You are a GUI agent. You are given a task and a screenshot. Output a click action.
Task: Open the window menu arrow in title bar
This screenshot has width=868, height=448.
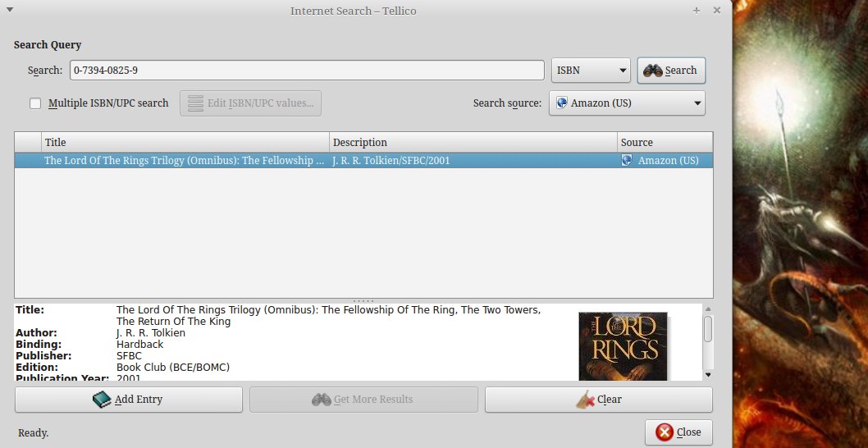click(x=9, y=10)
